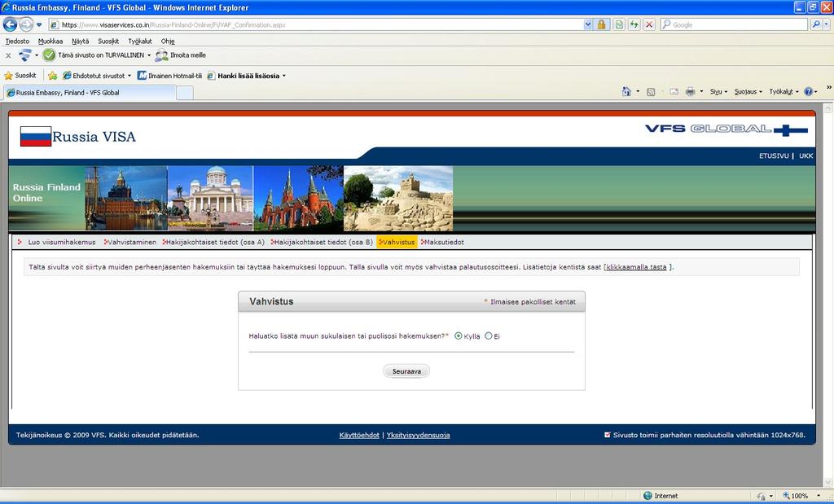834x504 pixels.
Task: Click the zoom magnifier icon showing 100%
Action: [786, 496]
